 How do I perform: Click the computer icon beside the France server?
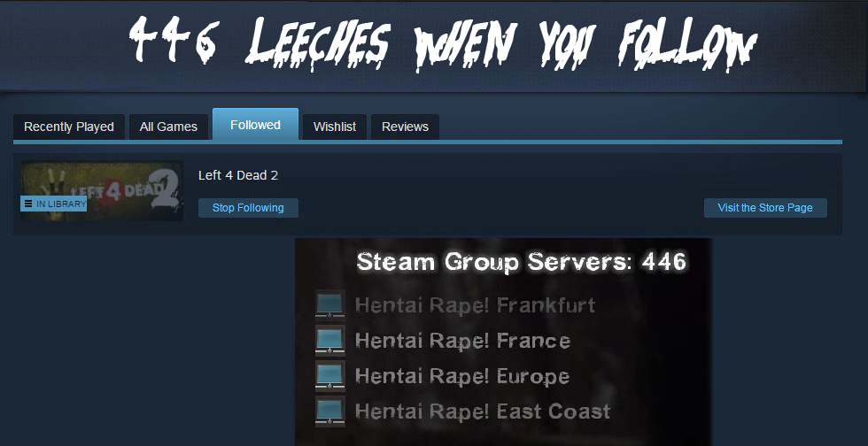point(329,340)
